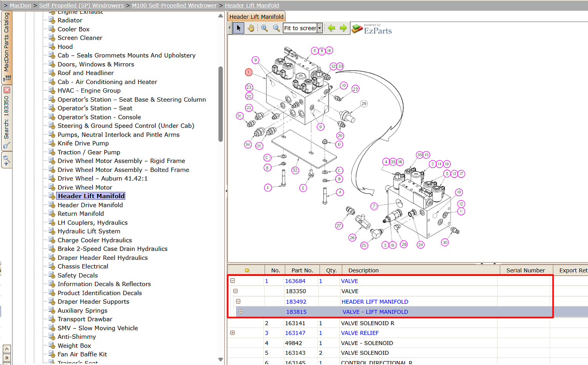
Task: Close the Search: 183350 tab
Action: point(7,90)
